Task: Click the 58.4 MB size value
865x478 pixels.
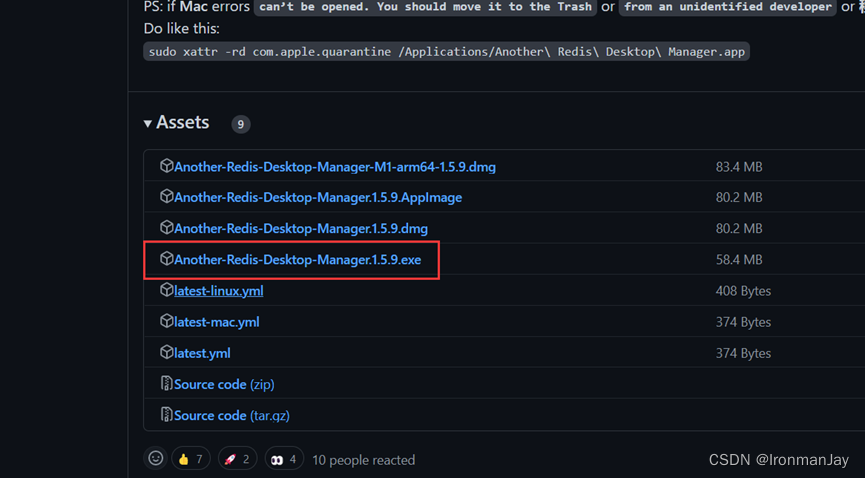Action: tap(739, 259)
